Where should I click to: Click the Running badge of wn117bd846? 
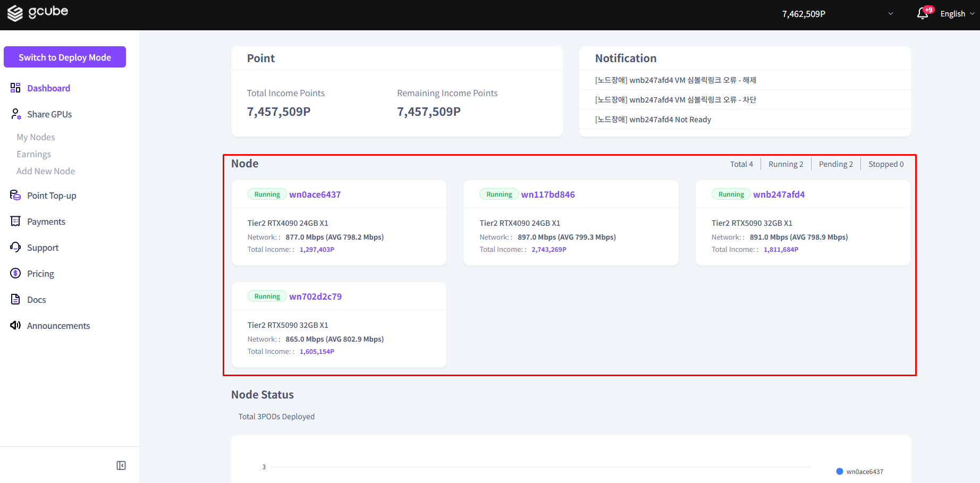click(x=499, y=194)
